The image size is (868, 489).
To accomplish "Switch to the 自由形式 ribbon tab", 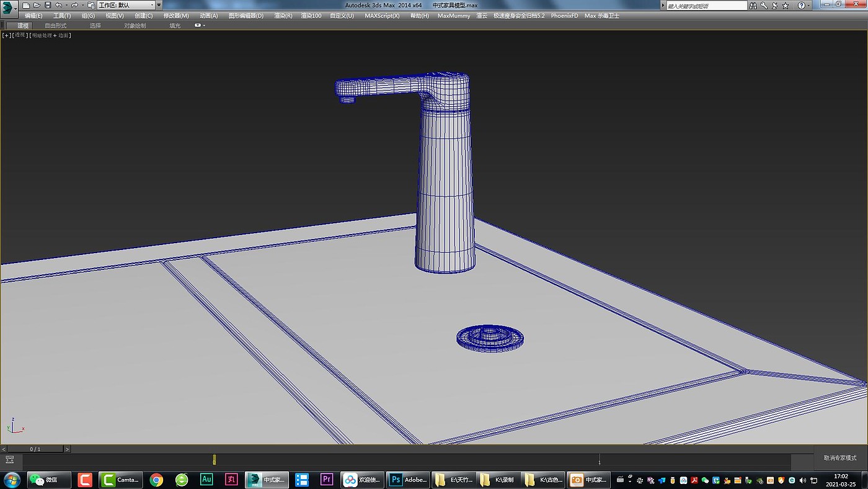I will point(56,25).
